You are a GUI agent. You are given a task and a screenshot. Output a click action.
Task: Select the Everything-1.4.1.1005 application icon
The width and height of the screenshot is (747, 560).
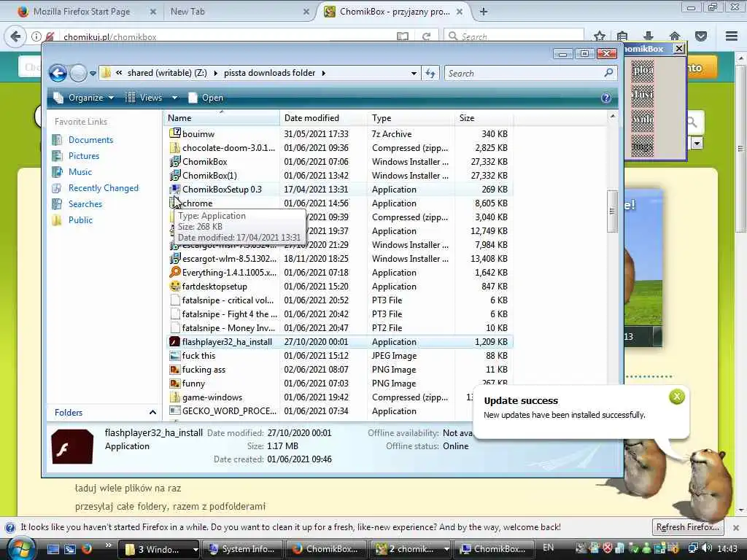pos(175,272)
